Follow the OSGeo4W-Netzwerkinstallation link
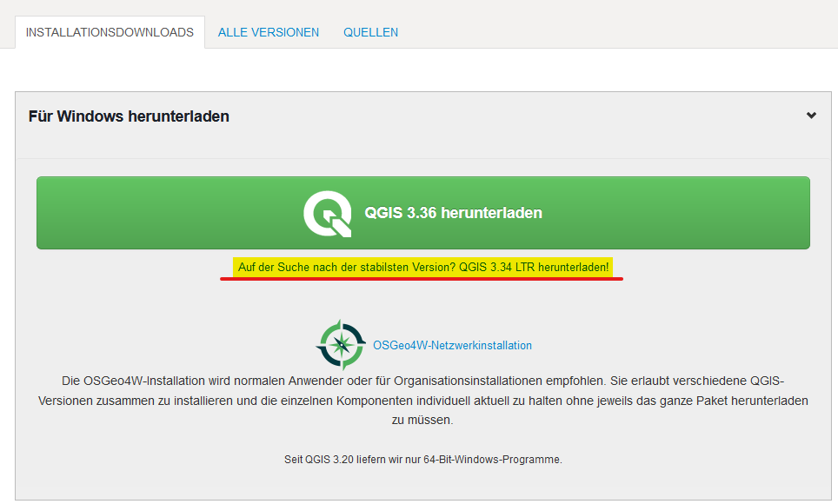This screenshot has width=838, height=504. pyautogui.click(x=452, y=345)
